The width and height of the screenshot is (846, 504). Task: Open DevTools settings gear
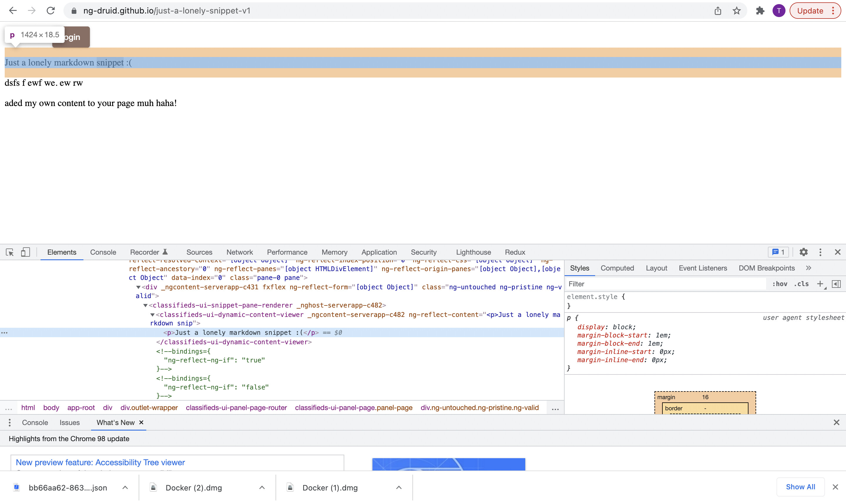(x=803, y=252)
